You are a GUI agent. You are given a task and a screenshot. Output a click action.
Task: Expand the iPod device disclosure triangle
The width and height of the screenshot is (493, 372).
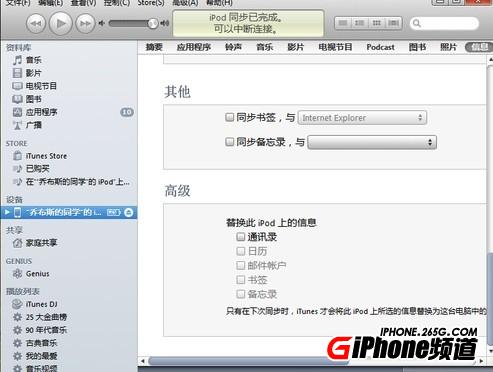[7, 212]
